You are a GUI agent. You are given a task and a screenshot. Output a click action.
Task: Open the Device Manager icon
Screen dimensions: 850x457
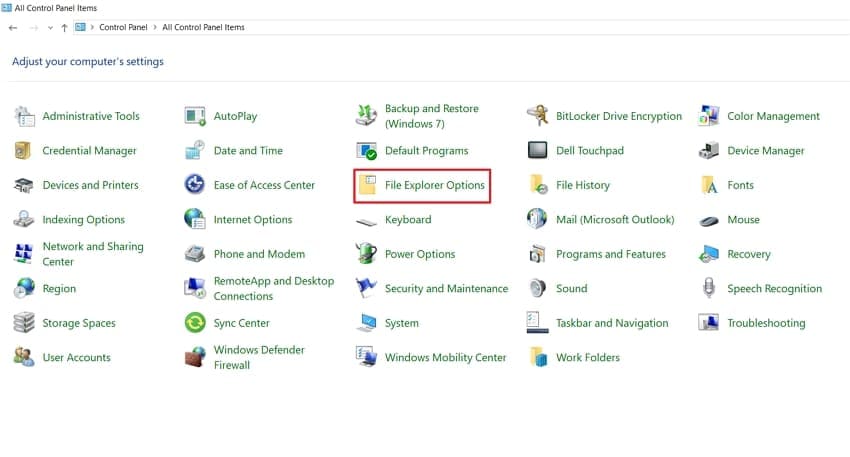(709, 151)
